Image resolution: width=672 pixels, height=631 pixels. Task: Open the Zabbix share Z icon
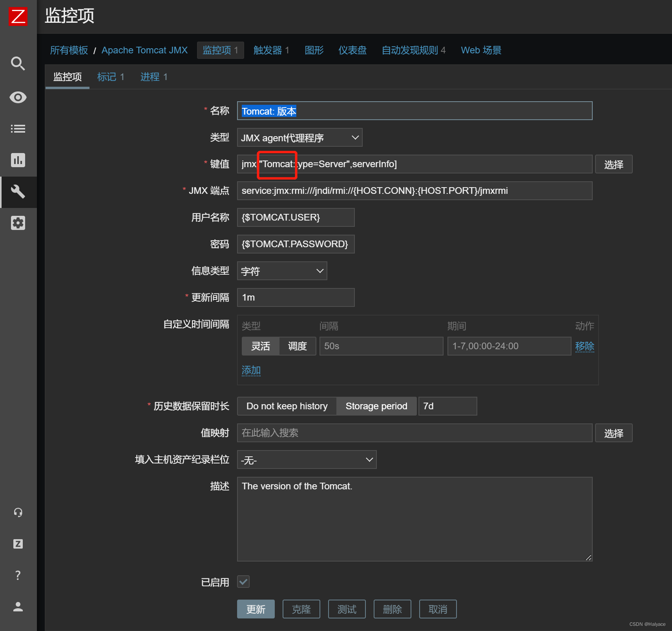18,544
